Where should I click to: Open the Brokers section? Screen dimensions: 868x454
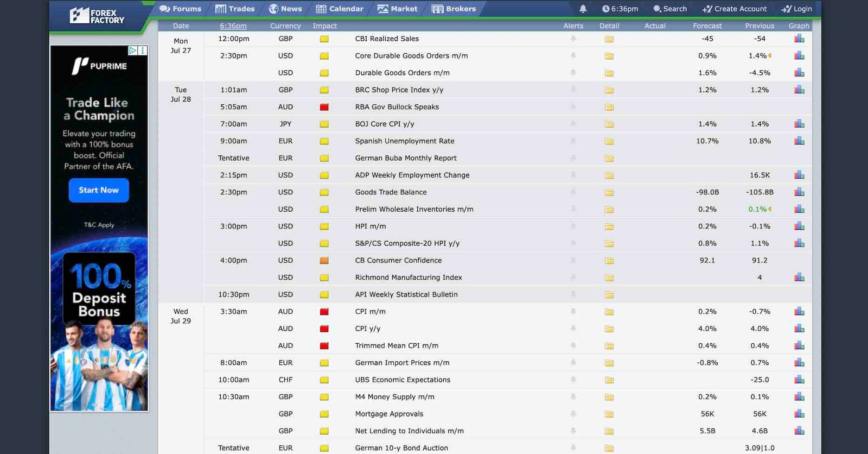click(x=454, y=9)
